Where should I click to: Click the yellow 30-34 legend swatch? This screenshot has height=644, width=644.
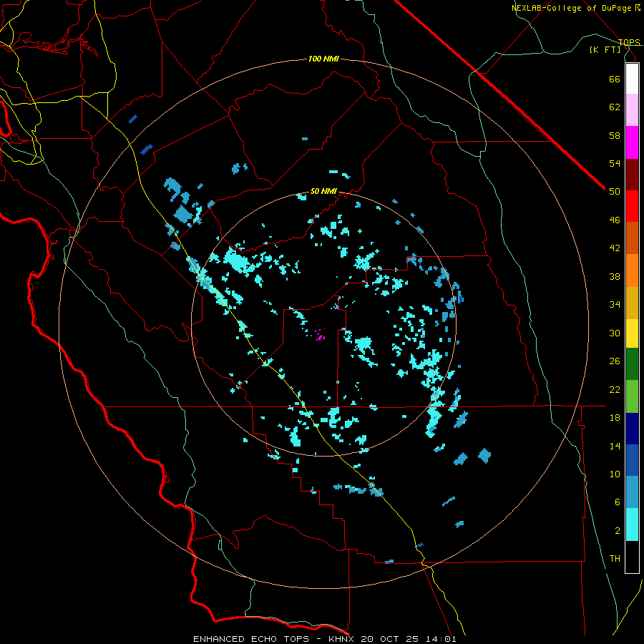632,333
